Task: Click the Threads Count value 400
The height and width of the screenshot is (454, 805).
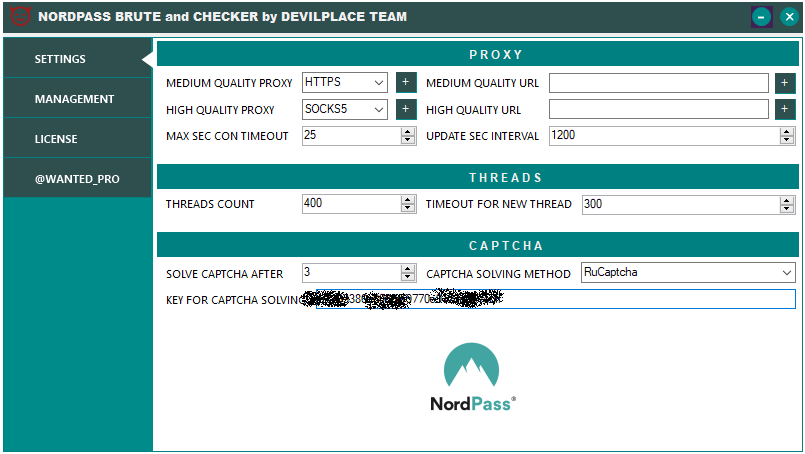Action: [x=313, y=203]
